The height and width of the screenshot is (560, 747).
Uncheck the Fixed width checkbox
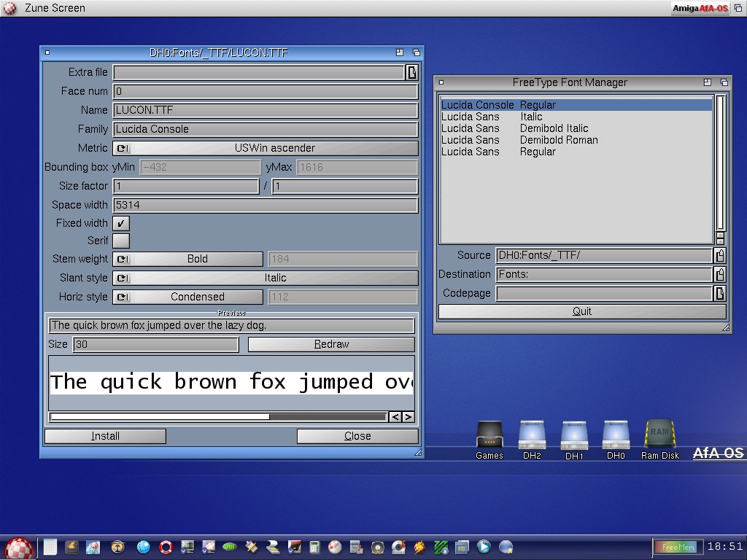pos(121,224)
